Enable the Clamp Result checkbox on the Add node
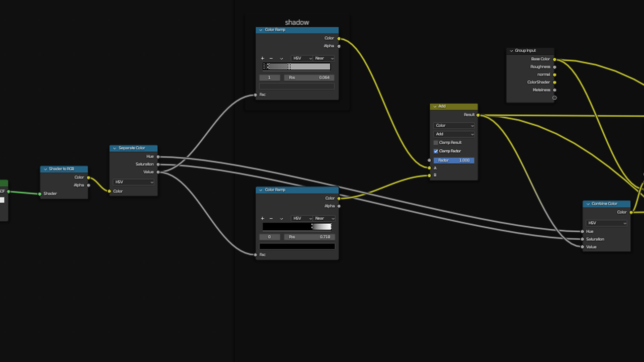Image resolution: width=644 pixels, height=362 pixels. click(435, 142)
